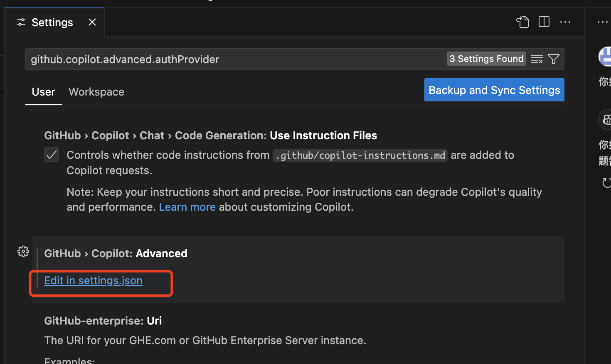The width and height of the screenshot is (611, 364).
Task: Click the 3 Settings Found badge
Action: (x=486, y=59)
